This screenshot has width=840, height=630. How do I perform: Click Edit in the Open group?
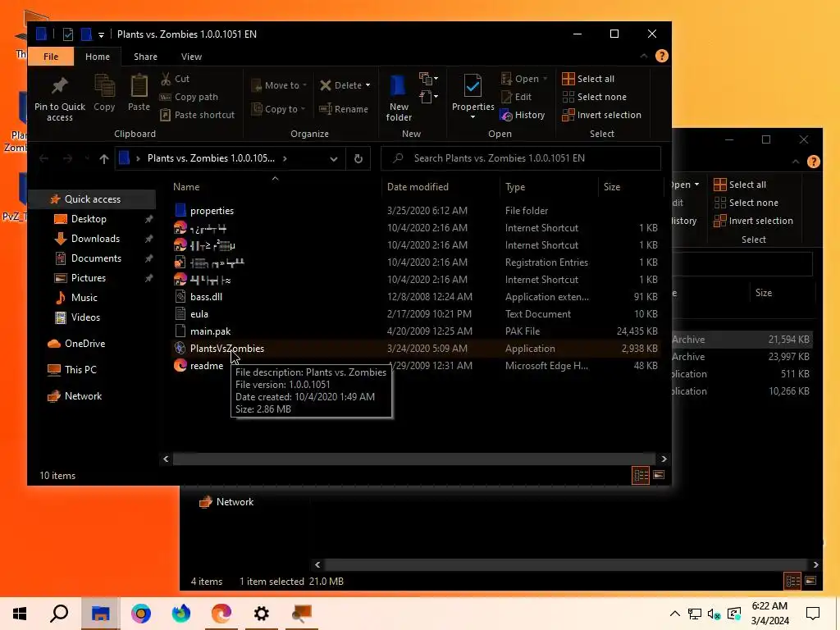coord(517,97)
